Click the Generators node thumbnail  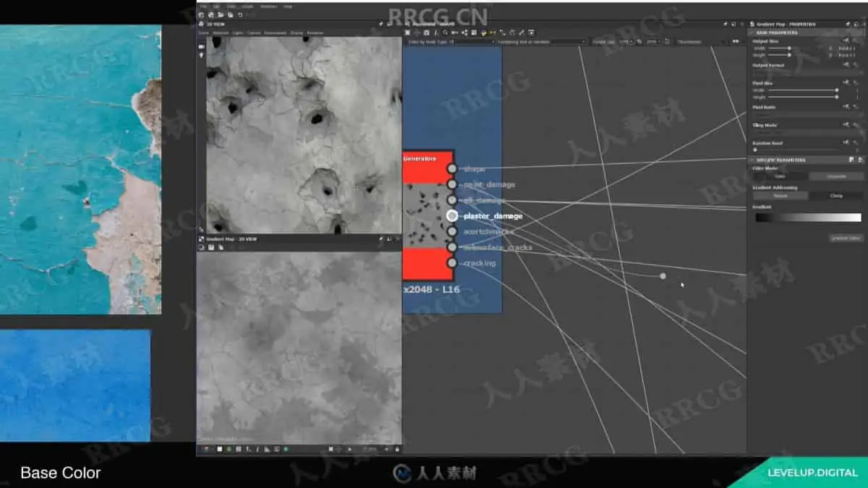point(427,215)
